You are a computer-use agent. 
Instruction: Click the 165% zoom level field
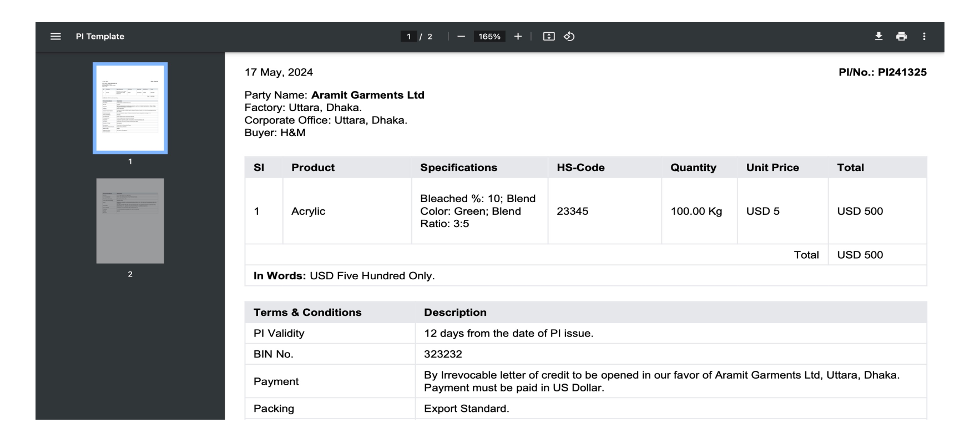click(x=489, y=37)
